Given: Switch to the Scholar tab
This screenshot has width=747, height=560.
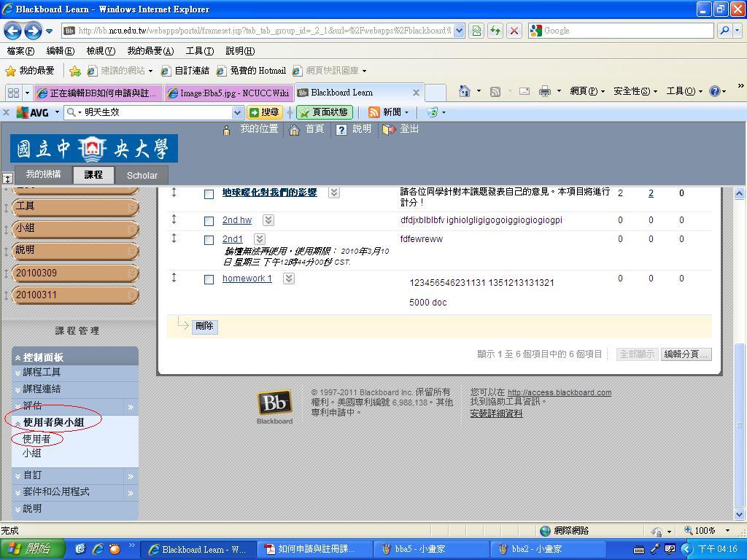Looking at the screenshot, I should coord(142,175).
